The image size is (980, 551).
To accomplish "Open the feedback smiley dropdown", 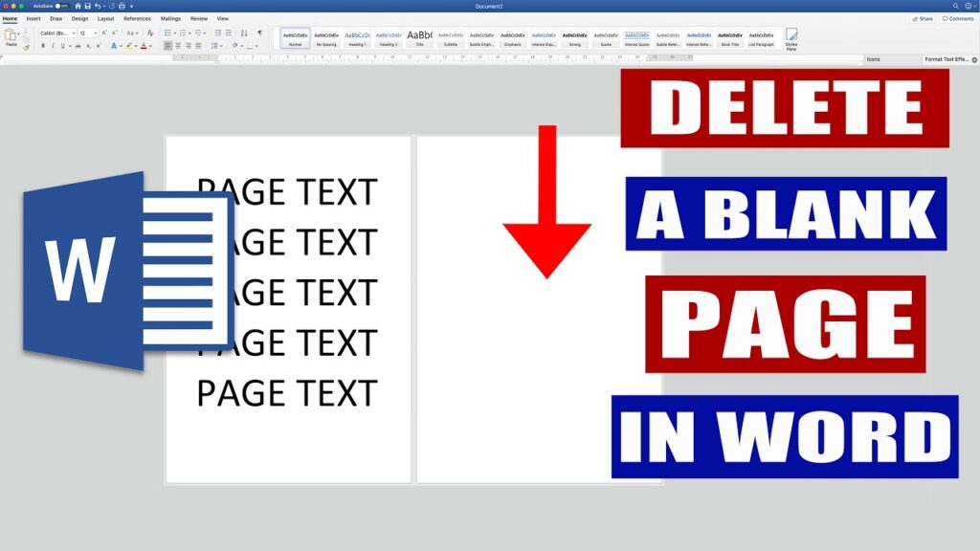I will tap(970, 6).
